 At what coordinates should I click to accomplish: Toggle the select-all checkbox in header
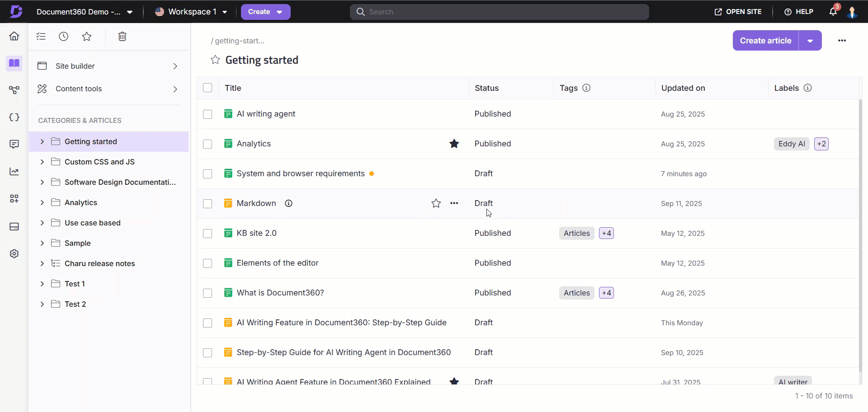coord(208,88)
